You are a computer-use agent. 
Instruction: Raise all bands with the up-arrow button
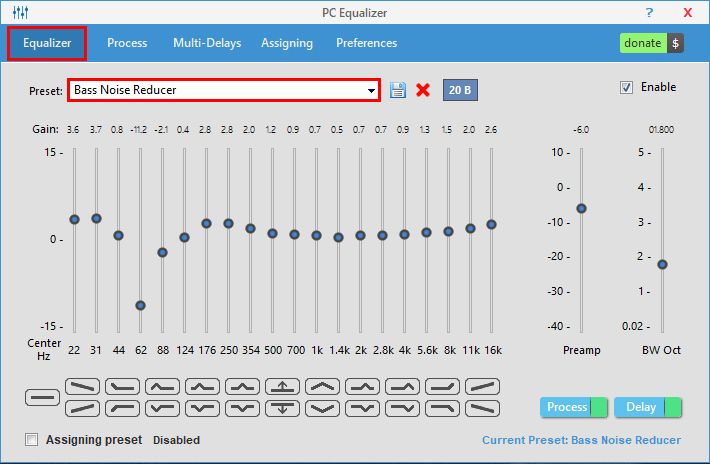click(x=283, y=387)
